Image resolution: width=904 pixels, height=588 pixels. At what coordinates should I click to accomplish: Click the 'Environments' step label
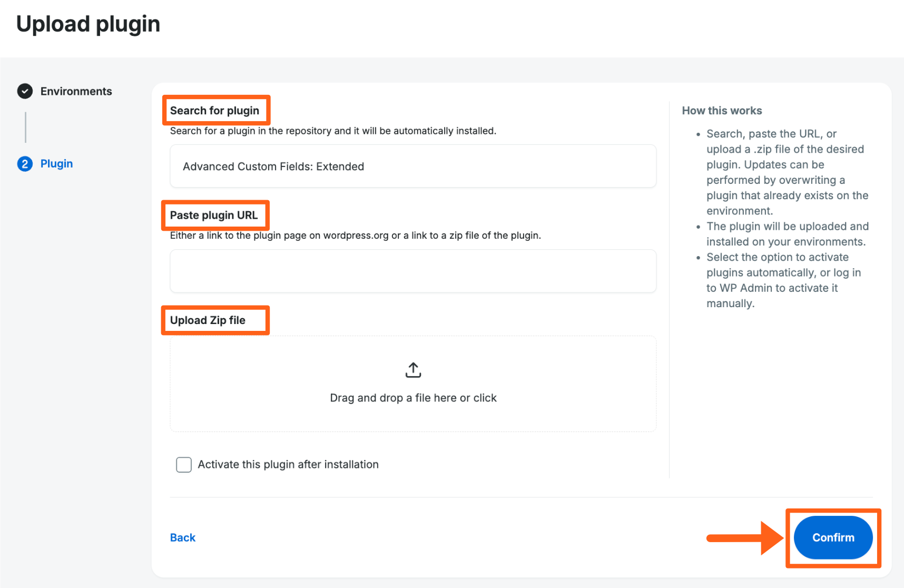tap(76, 91)
